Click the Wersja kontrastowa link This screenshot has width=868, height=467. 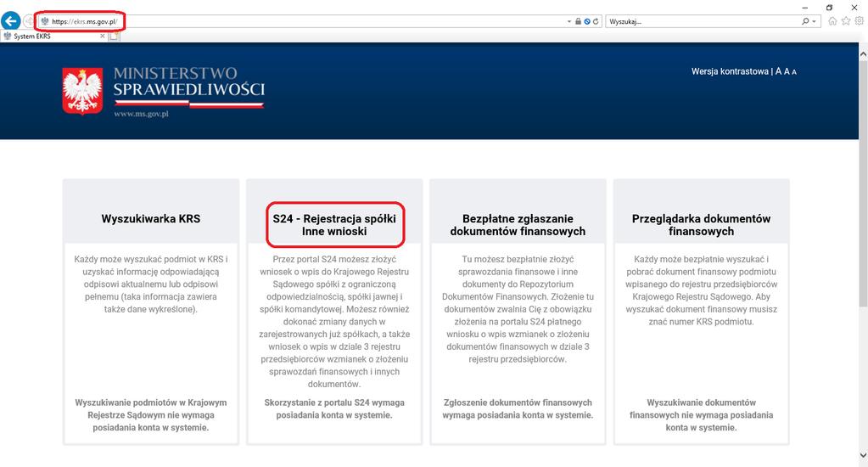pyautogui.click(x=730, y=71)
